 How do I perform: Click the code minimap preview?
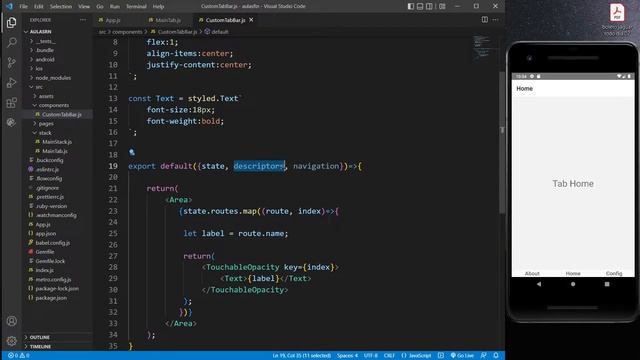click(482, 48)
